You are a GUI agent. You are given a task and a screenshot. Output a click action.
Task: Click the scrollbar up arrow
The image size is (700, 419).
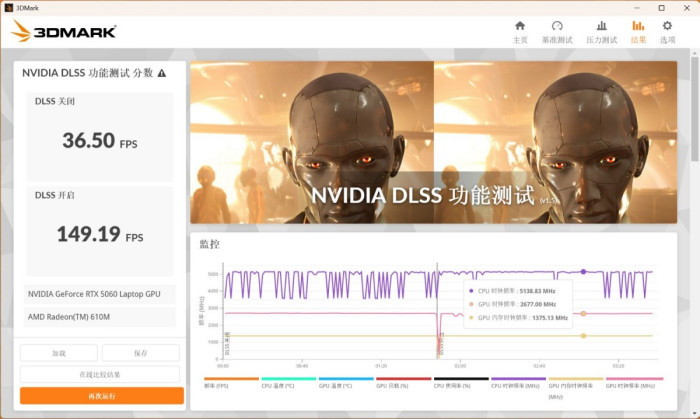click(694, 53)
